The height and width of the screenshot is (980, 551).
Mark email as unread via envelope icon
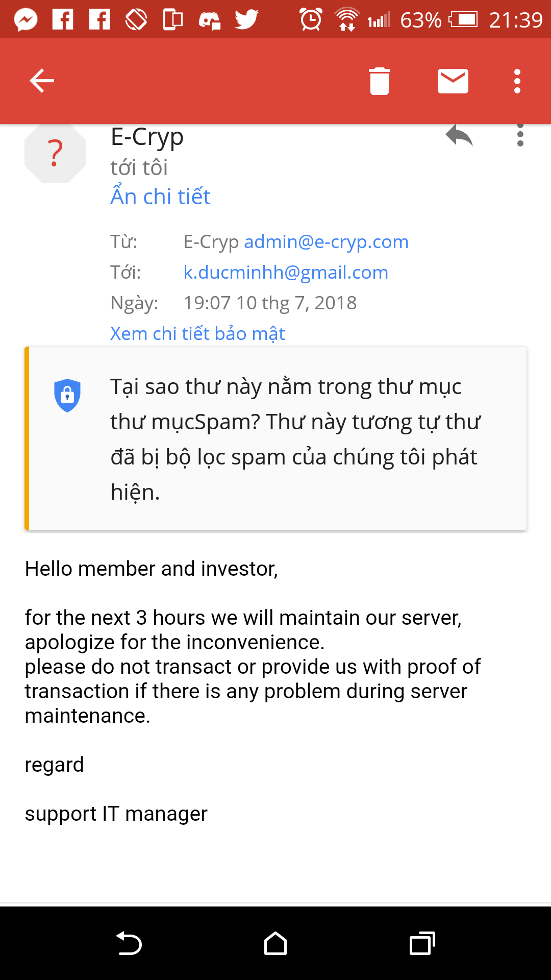click(453, 81)
